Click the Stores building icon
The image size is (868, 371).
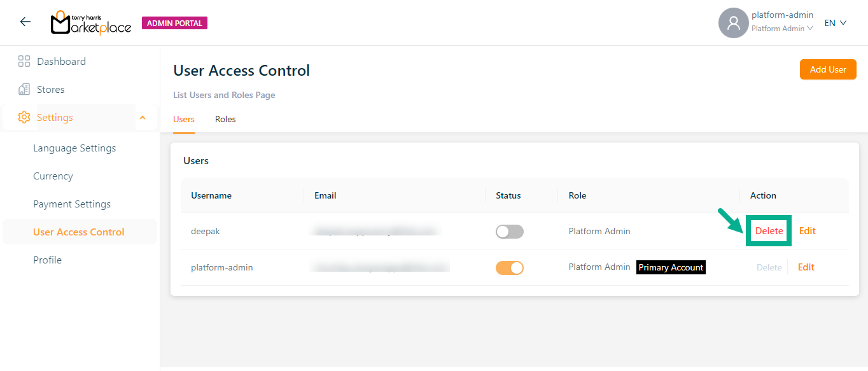pyautogui.click(x=24, y=90)
